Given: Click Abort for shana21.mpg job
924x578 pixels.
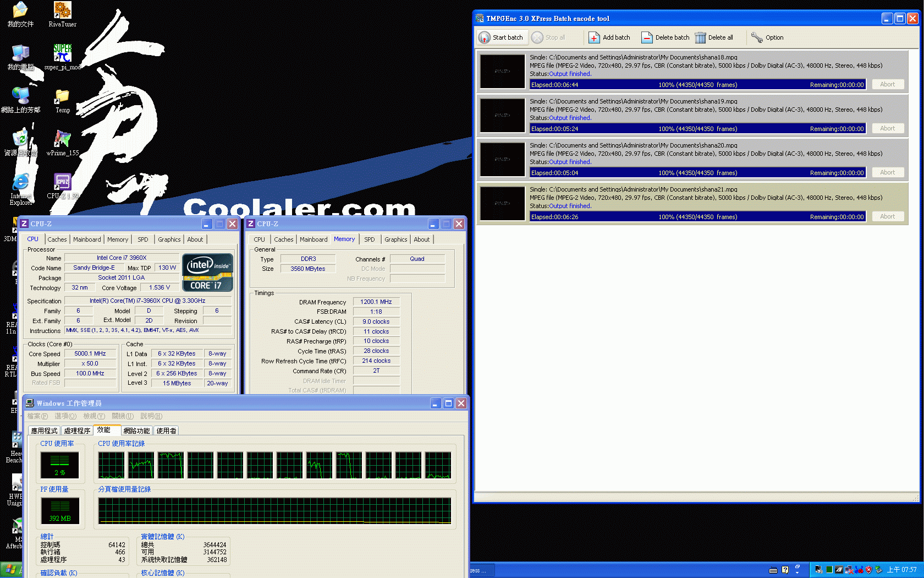Looking at the screenshot, I should [x=887, y=216].
